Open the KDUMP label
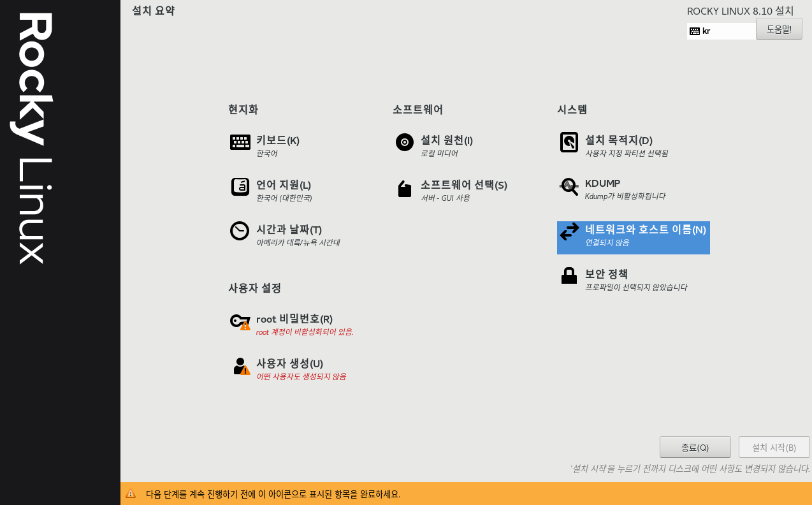Screen dimensions: 812x505 [603, 184]
